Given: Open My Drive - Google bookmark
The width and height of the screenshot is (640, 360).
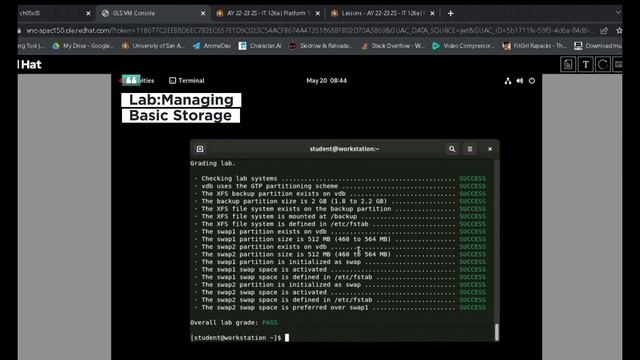Looking at the screenshot, I should (x=83, y=46).
